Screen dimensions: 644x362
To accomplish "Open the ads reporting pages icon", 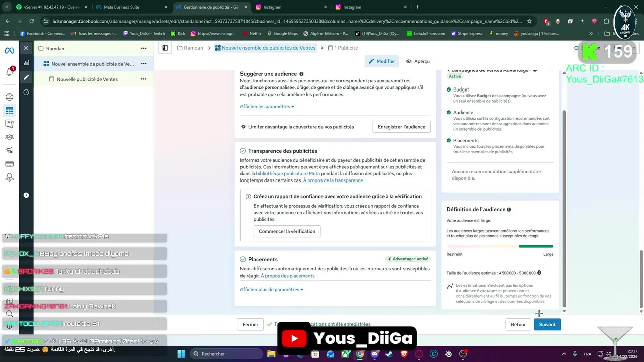I will pyautogui.click(x=9, y=124).
